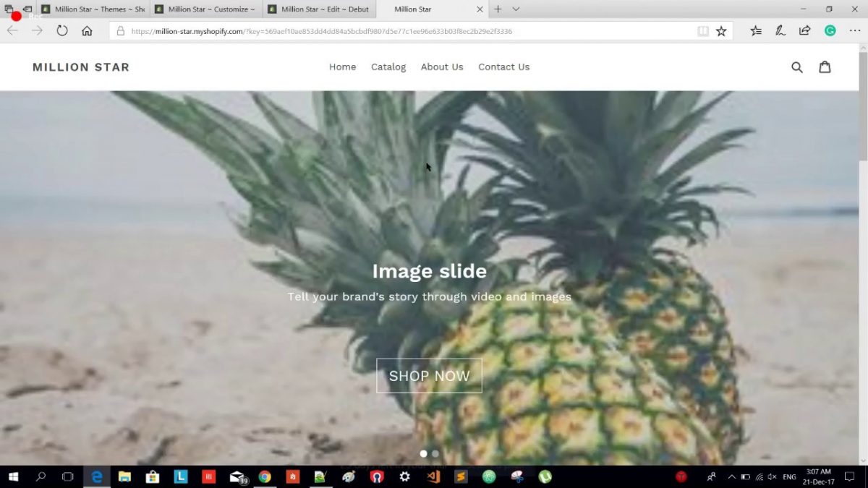Go to browser home page icon
This screenshot has height=488, width=868.
87,31
